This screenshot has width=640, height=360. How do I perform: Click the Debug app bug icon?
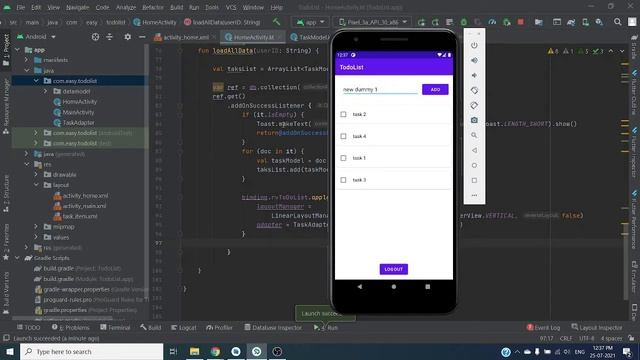click(x=464, y=22)
